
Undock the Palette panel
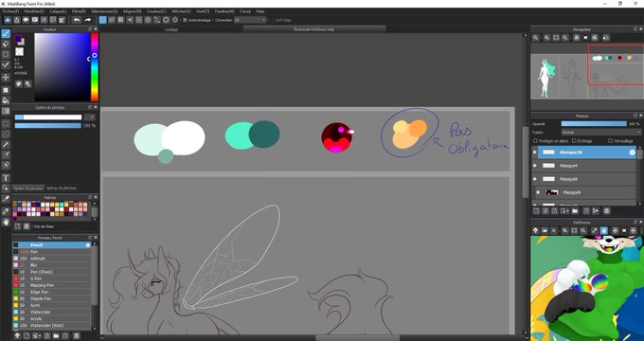click(90, 198)
